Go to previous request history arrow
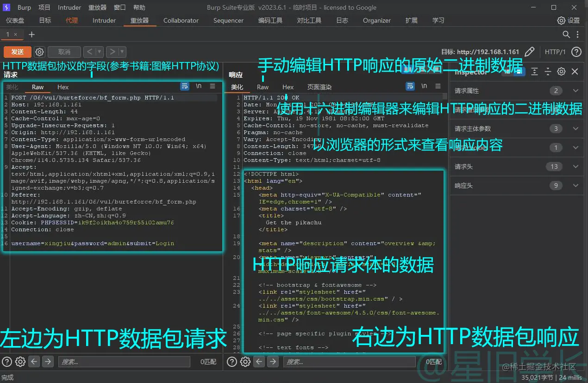 tap(89, 52)
